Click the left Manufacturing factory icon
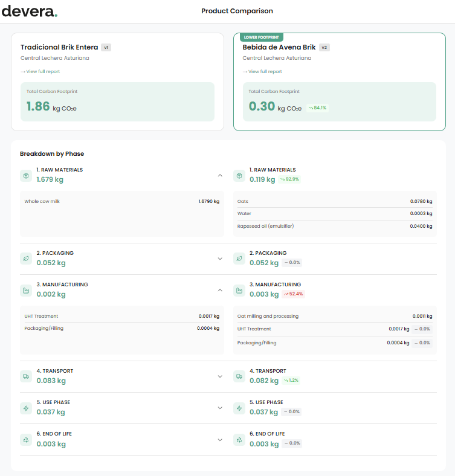This screenshot has width=455, height=476. pyautogui.click(x=26, y=290)
